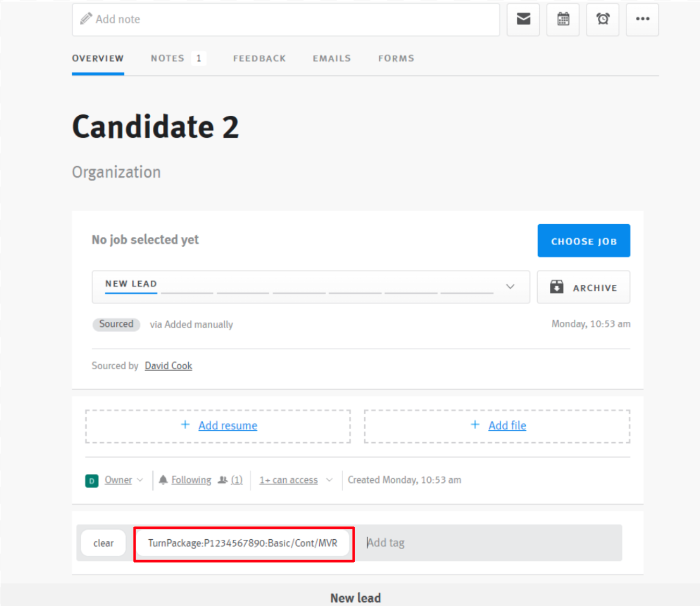Click the New Lead stage label
Image resolution: width=700 pixels, height=606 pixels.
131,284
